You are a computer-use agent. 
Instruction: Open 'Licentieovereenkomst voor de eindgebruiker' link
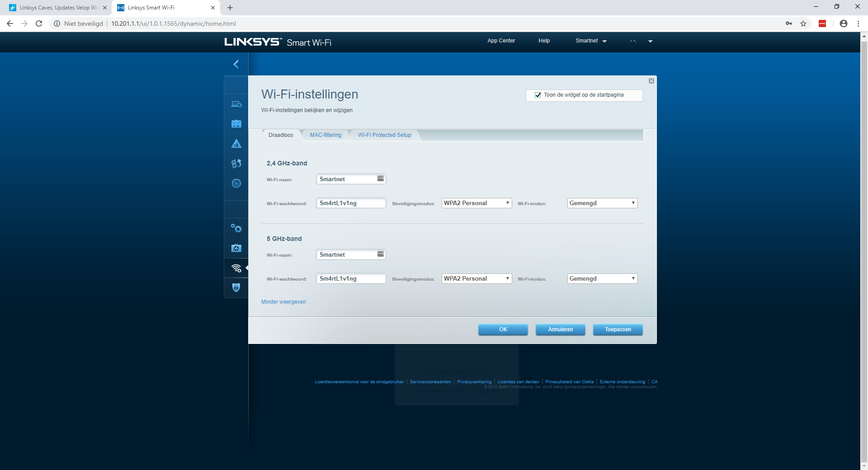359,382
